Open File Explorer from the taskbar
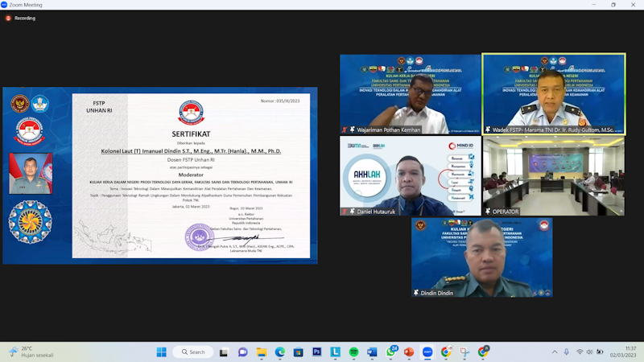The width and height of the screenshot is (644, 362). click(x=262, y=352)
